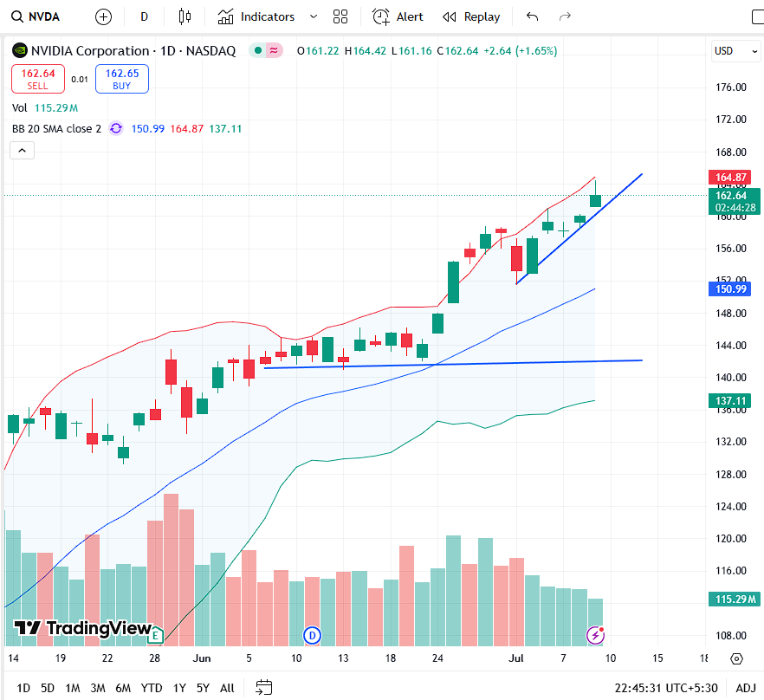This screenshot has width=764, height=700.
Task: Click the blue 150.99 price label
Action: [730, 289]
